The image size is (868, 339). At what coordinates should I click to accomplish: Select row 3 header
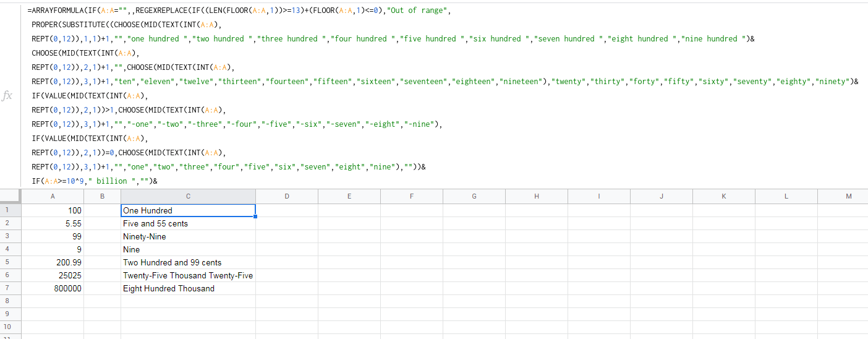(x=11, y=236)
